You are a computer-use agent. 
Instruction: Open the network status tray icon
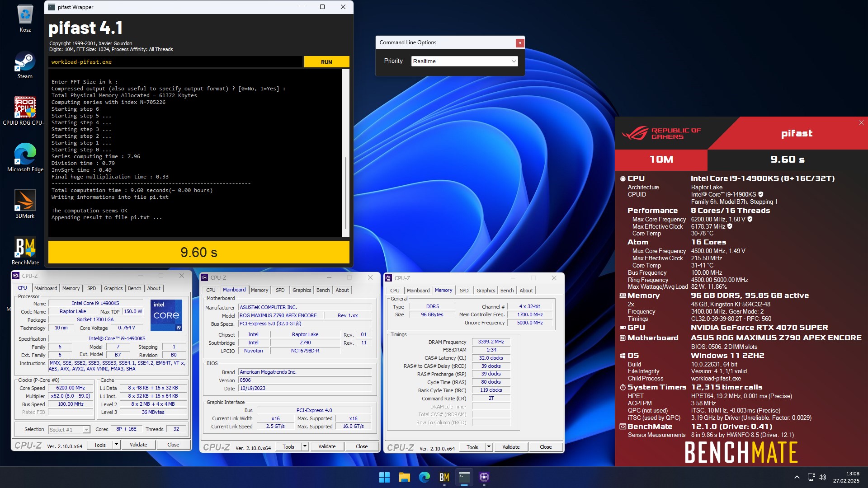tap(811, 477)
